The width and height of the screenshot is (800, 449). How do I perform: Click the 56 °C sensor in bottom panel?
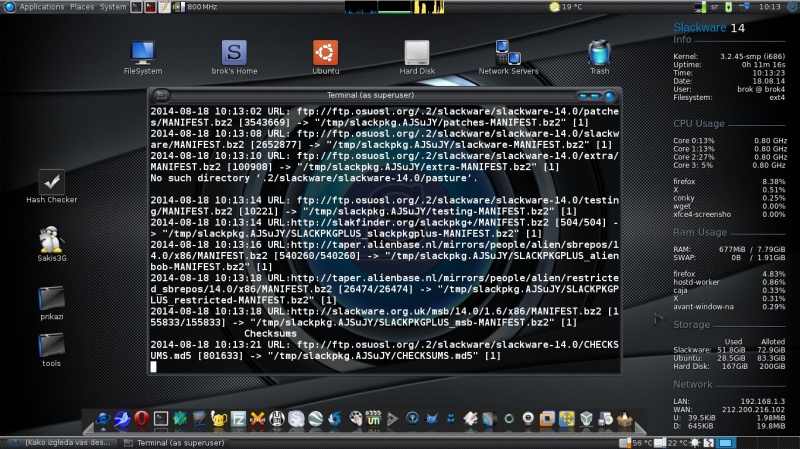636,442
